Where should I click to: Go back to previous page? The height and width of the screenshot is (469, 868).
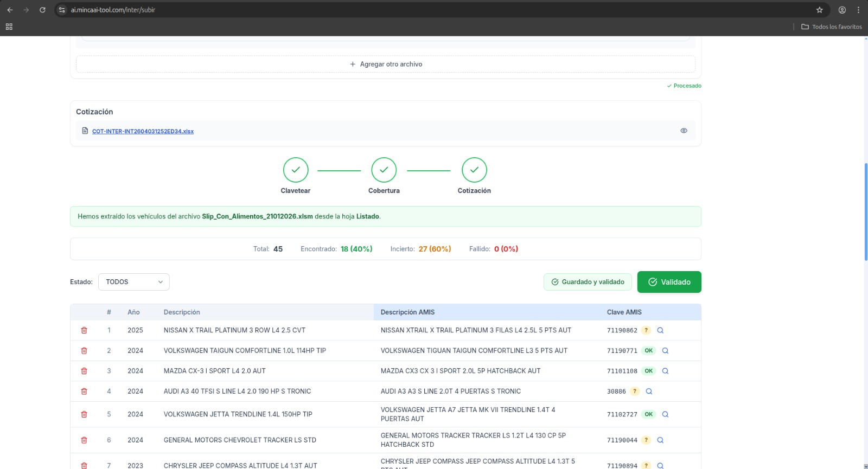tap(10, 10)
